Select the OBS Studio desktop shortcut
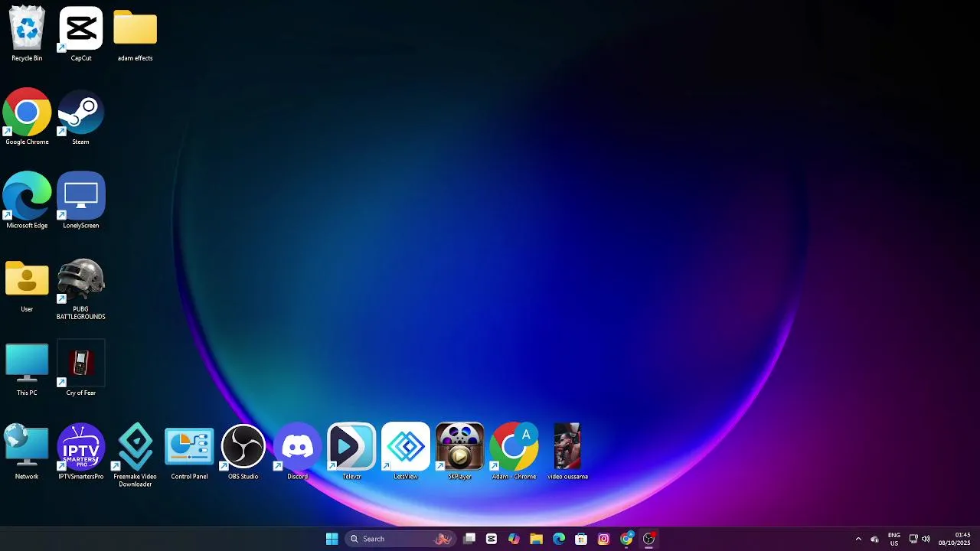The width and height of the screenshot is (980, 551). [x=243, y=452]
